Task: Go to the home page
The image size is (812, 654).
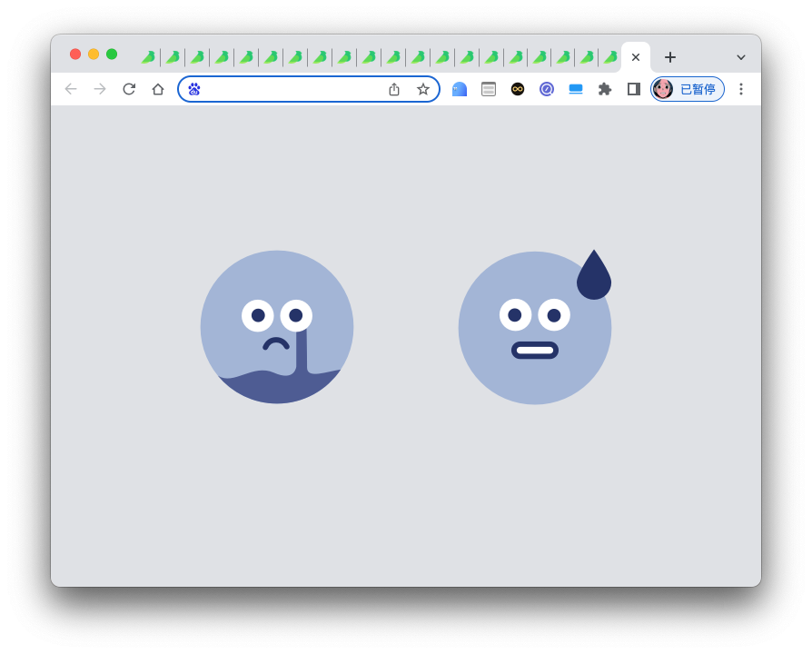Action: pos(158,89)
